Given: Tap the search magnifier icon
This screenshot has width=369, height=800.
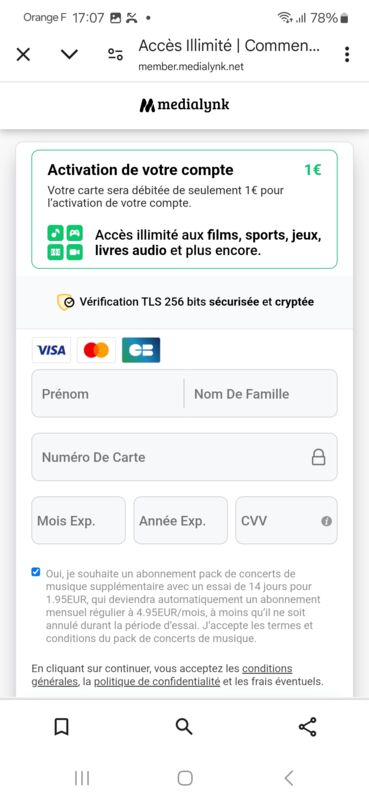Looking at the screenshot, I should pyautogui.click(x=184, y=727).
